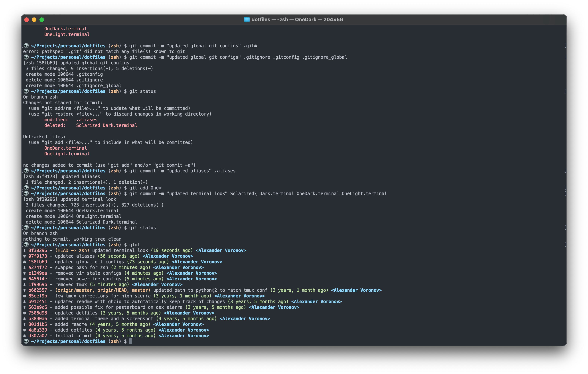This screenshot has width=588, height=374.
Task: Click 'Untracked files:' heading line
Action: click(x=44, y=137)
